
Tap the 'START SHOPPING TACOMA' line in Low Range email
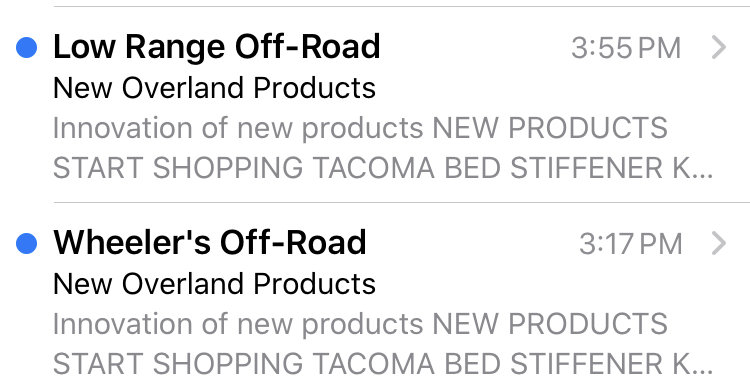[x=244, y=168]
